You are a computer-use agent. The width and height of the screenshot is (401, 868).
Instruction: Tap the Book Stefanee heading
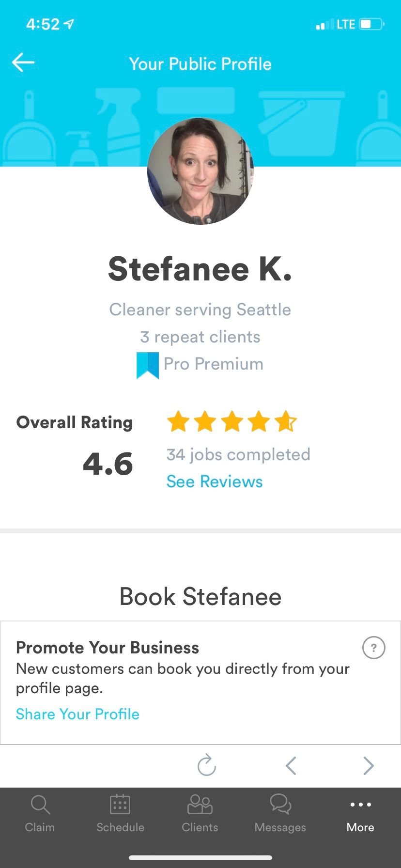tap(200, 596)
